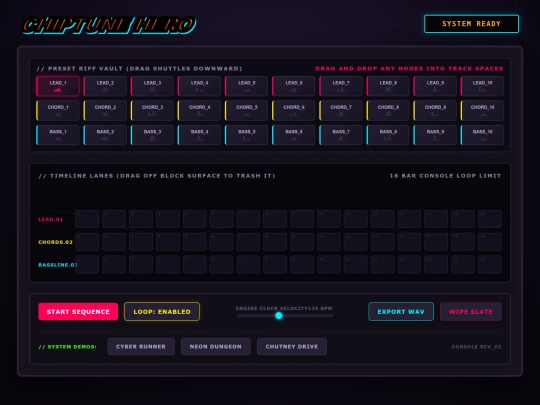
Task: Pick the BASS_10 riff node
Action: (x=482, y=135)
